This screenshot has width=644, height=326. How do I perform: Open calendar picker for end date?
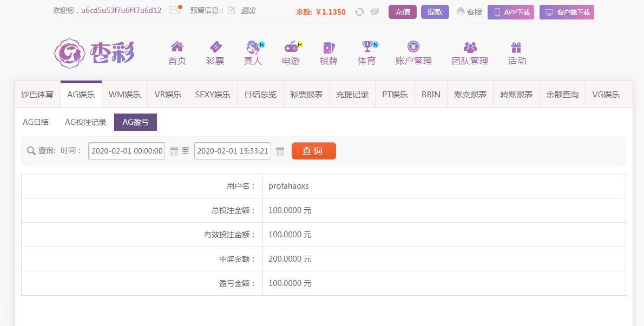(x=280, y=151)
